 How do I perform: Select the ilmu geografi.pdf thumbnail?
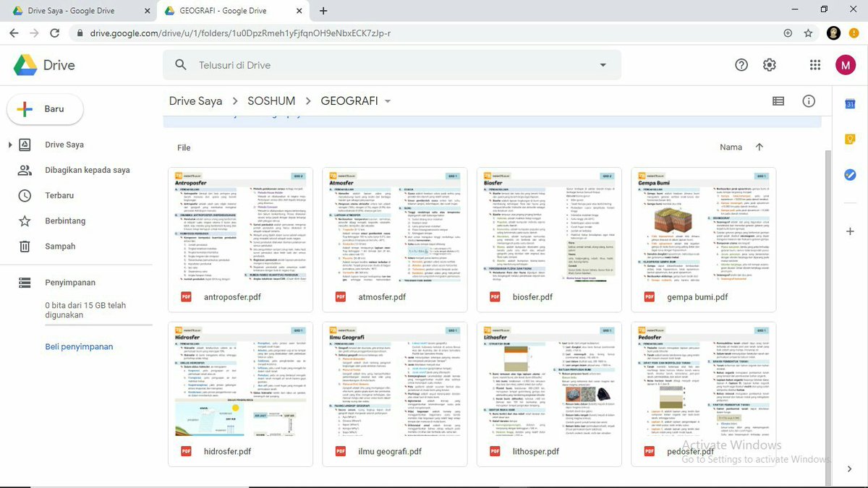click(395, 379)
